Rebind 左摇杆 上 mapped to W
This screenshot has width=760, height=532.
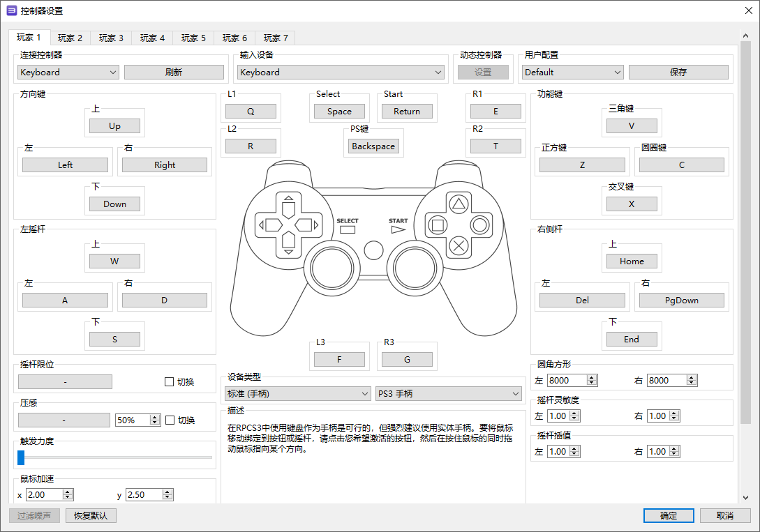pyautogui.click(x=115, y=261)
